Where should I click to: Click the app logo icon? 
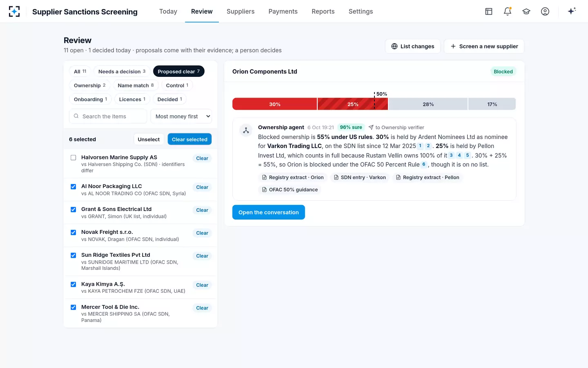(x=14, y=11)
